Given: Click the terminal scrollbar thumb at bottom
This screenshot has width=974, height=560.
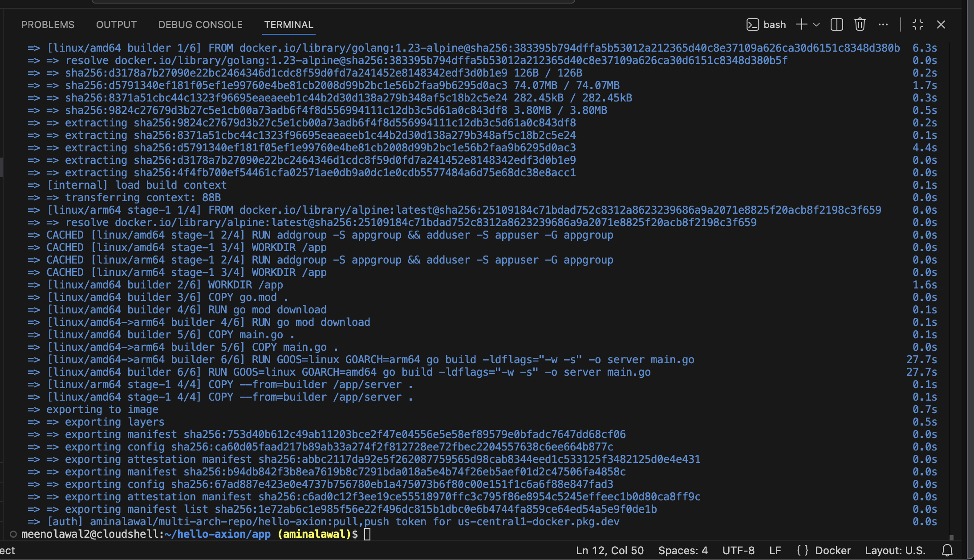Looking at the screenshot, I should (x=951, y=537).
